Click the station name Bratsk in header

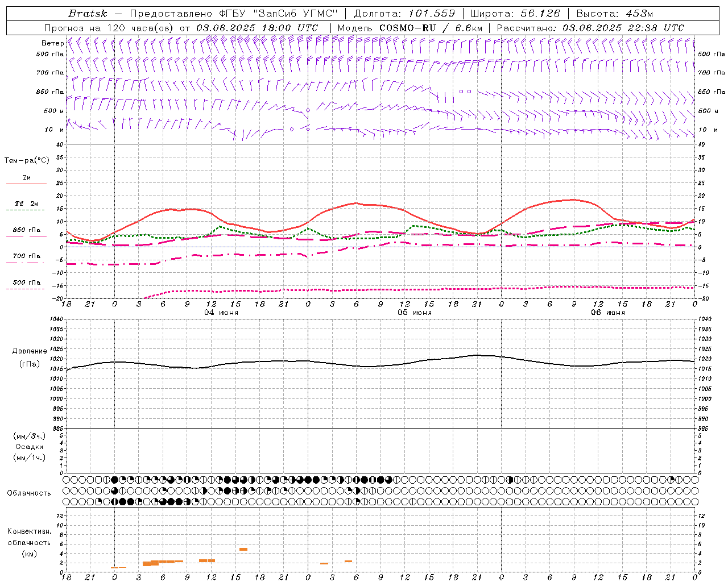[88, 14]
